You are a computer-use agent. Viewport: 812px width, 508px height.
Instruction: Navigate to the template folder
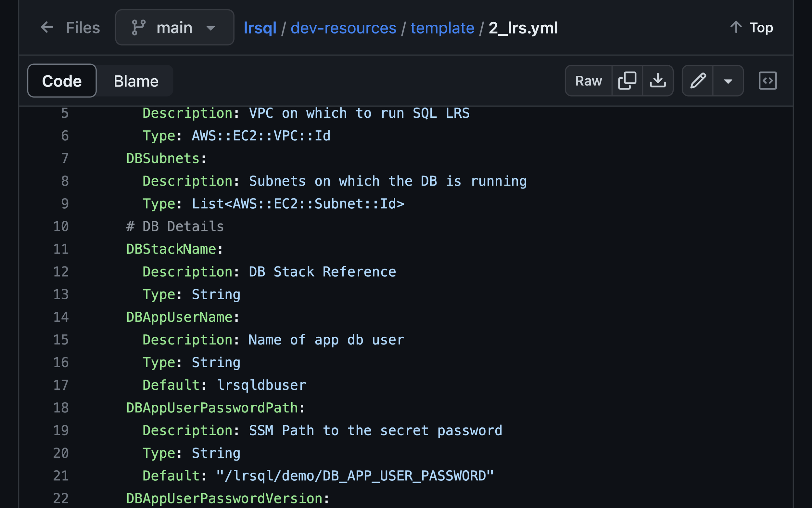coord(442,28)
